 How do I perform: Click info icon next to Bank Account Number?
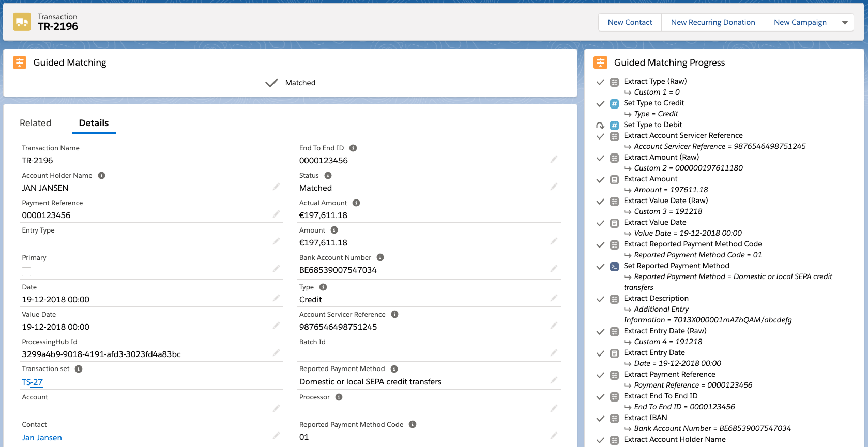(380, 258)
